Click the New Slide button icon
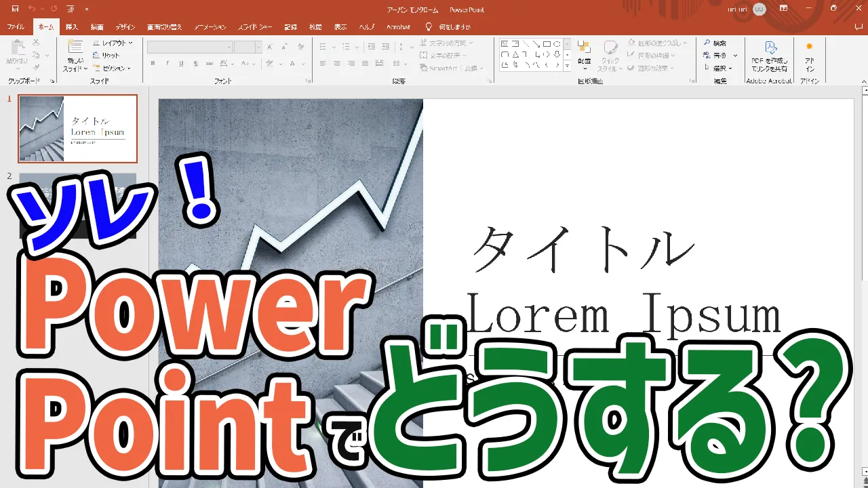Screen dimensions: 868x488 click(x=75, y=47)
